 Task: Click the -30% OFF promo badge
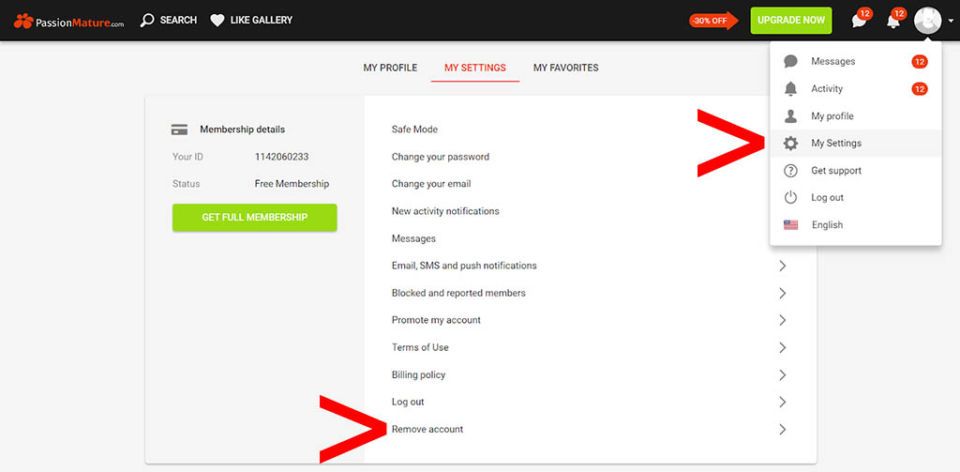(713, 20)
